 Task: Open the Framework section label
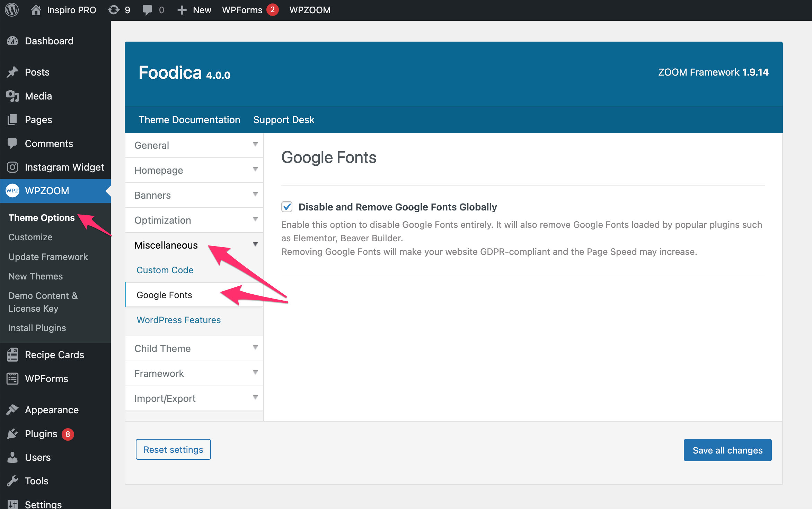159,373
